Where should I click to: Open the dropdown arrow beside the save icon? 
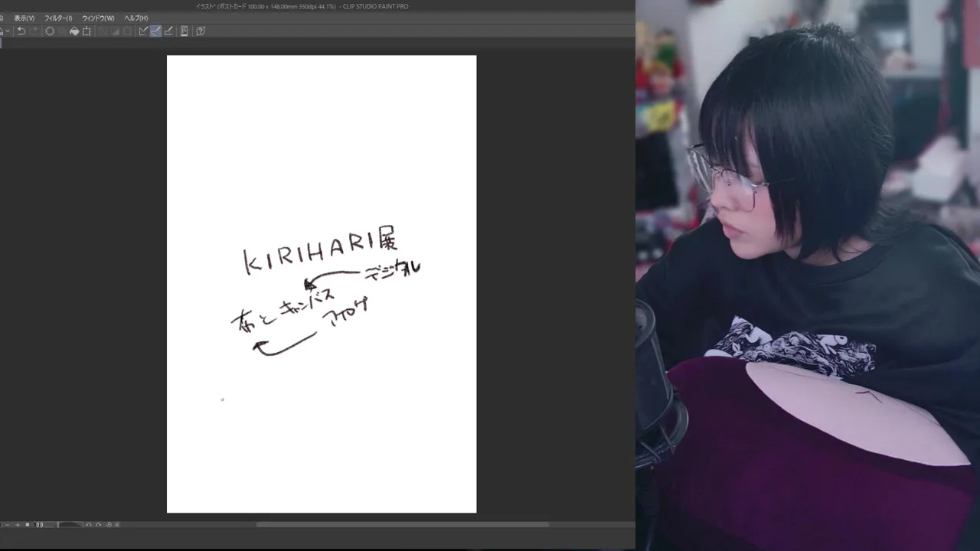pos(8,31)
